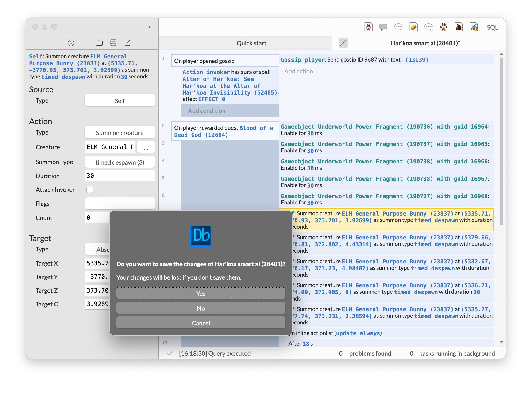Screen dimensions: 532x393
Task: Click the Duration input field
Action: 120,176
